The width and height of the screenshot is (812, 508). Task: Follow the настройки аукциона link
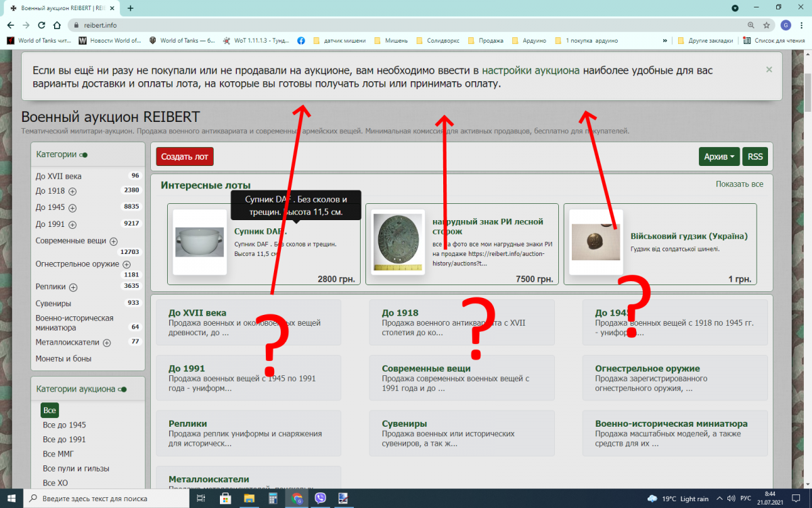click(x=531, y=70)
